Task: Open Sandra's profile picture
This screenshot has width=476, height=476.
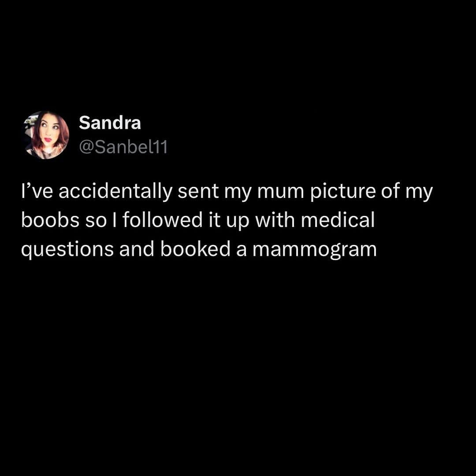Action: [46, 135]
